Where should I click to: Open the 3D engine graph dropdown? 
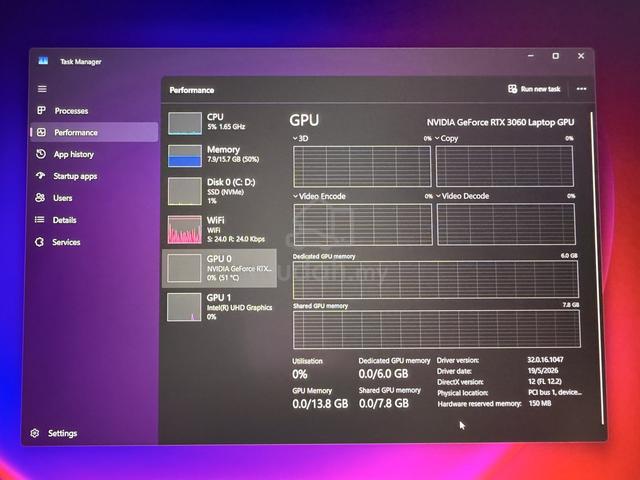coord(295,138)
